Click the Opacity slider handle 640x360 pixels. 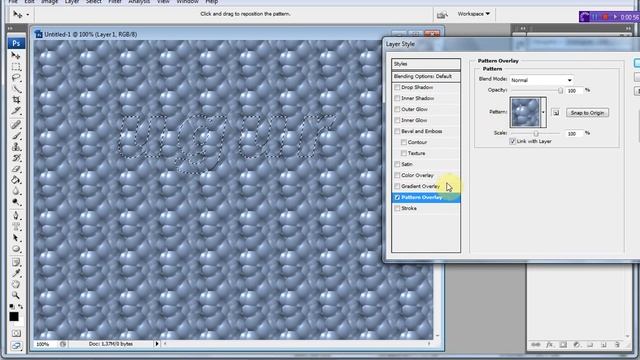point(560,91)
